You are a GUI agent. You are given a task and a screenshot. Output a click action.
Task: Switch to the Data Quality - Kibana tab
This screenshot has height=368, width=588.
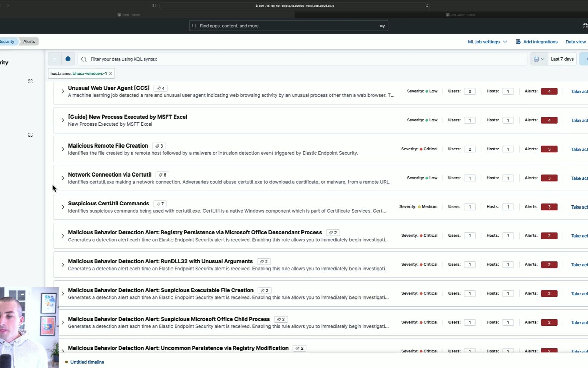460,15
